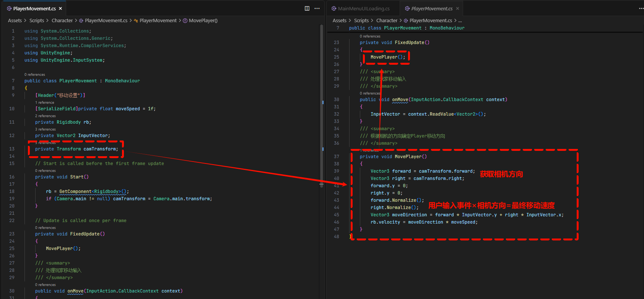Click the C# file icon on left PlayerMovement.cs tab

9,8
